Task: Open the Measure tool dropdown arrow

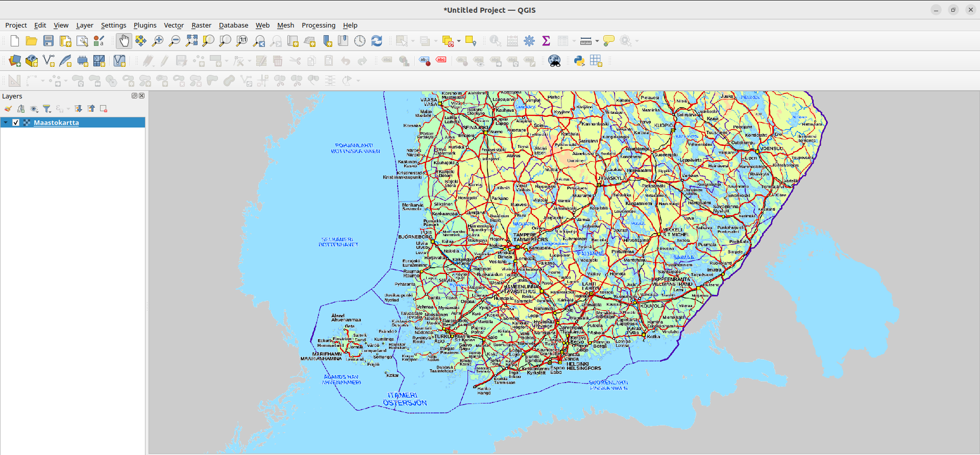Action: (x=597, y=41)
